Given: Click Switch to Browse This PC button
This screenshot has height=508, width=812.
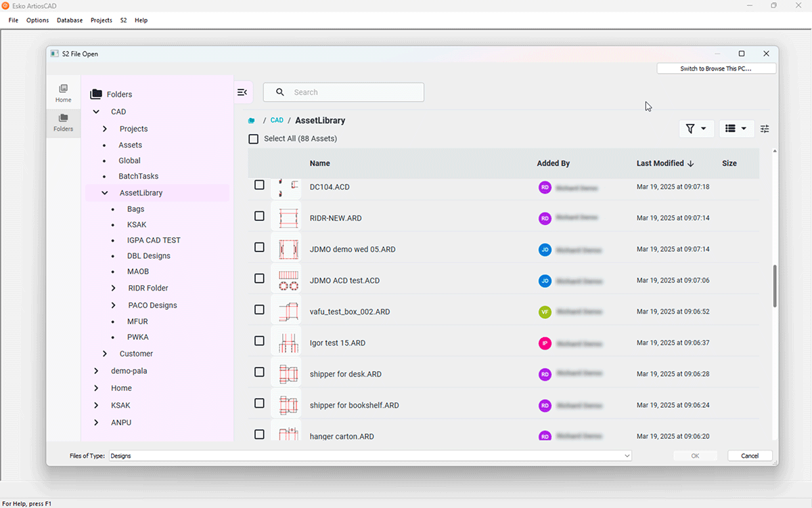Looking at the screenshot, I should 716,69.
